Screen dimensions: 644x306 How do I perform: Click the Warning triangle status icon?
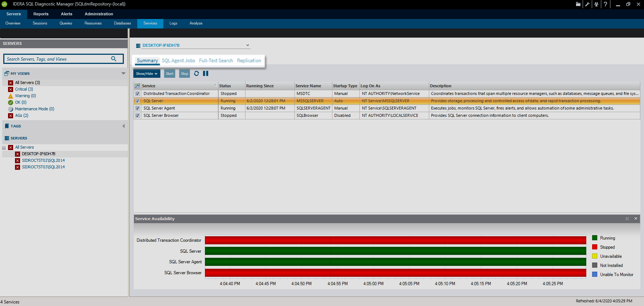[x=11, y=96]
